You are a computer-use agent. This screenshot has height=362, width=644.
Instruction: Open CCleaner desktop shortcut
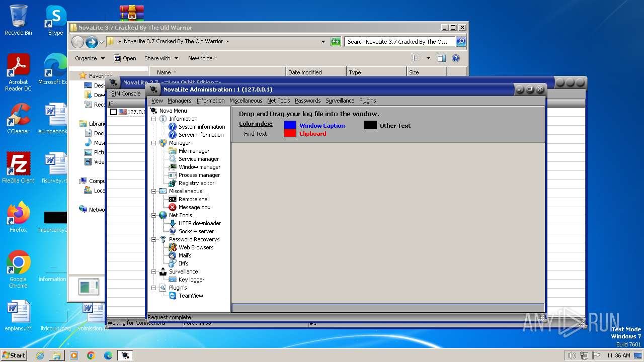click(x=18, y=119)
